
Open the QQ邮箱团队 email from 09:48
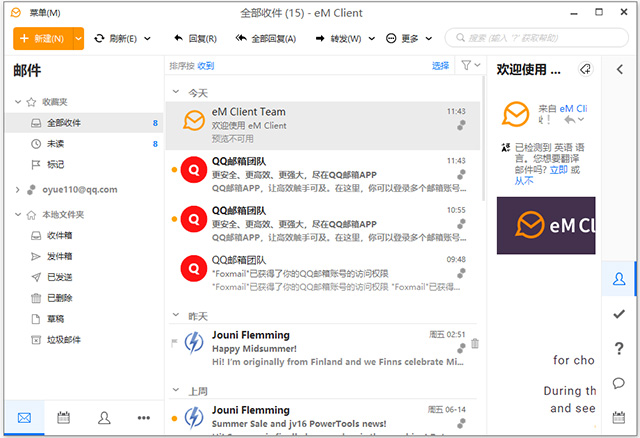pyautogui.click(x=322, y=273)
